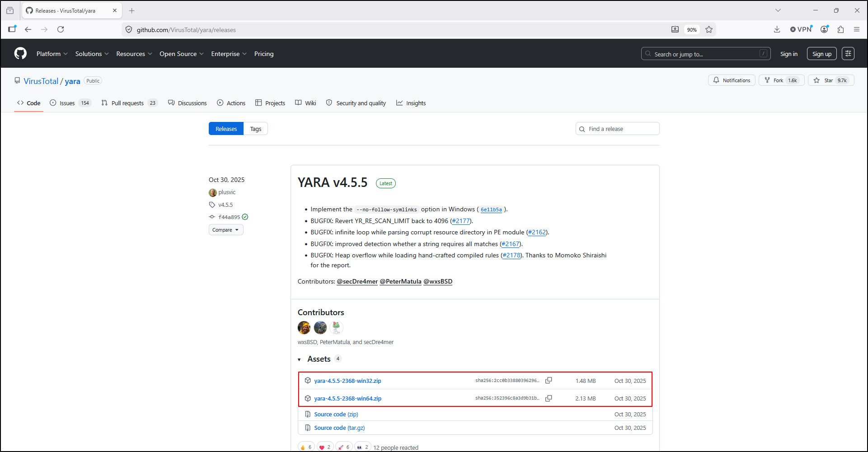Viewport: 868px width, 452px height.
Task: Expand the Enterprise menu
Action: click(x=229, y=54)
